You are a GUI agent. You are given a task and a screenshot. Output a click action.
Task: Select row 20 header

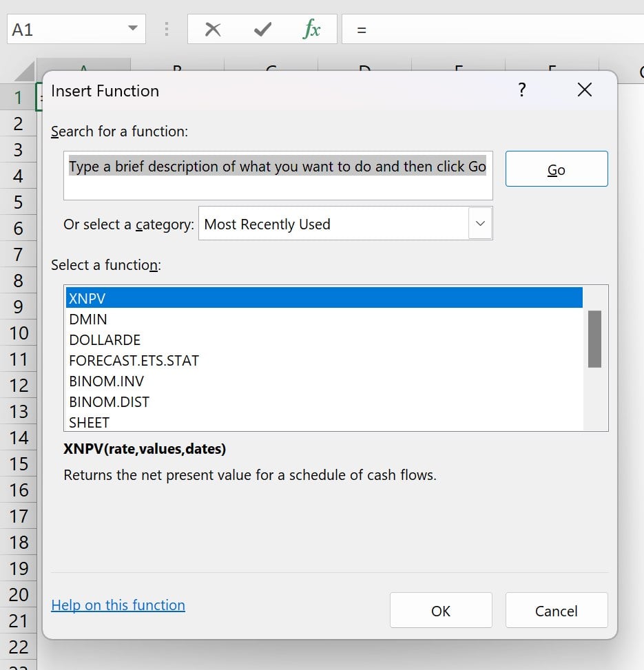click(18, 595)
